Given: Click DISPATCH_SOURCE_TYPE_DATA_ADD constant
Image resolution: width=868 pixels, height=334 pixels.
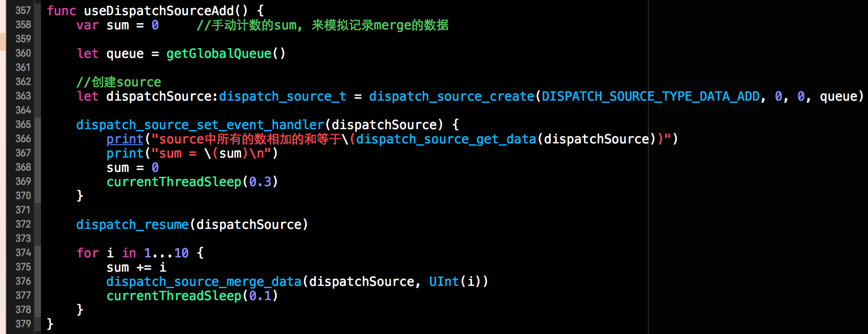Looking at the screenshot, I should pyautogui.click(x=651, y=96).
